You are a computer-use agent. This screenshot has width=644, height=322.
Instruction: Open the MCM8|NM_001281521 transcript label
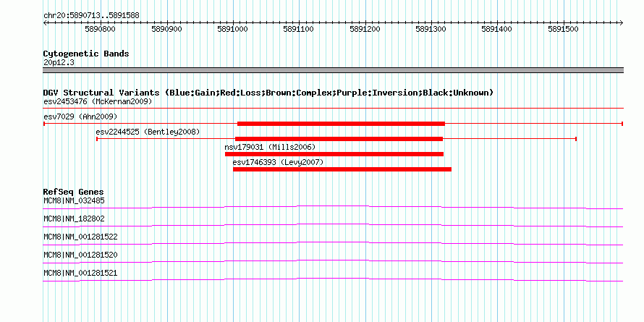80,273
